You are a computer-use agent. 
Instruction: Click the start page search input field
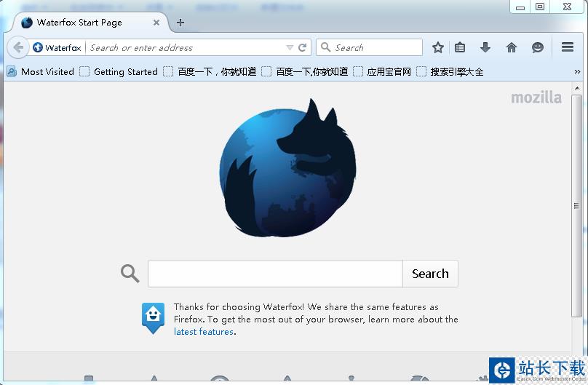coord(275,274)
